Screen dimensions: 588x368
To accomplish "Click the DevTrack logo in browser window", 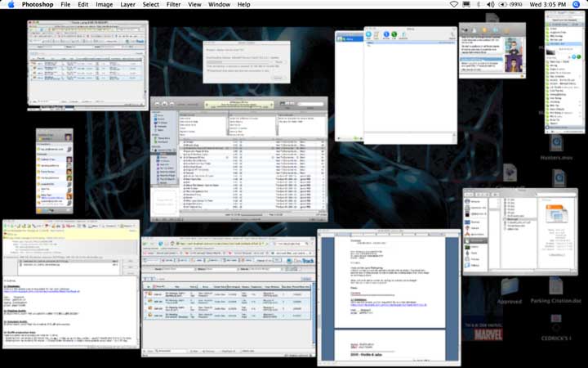I will [x=299, y=261].
